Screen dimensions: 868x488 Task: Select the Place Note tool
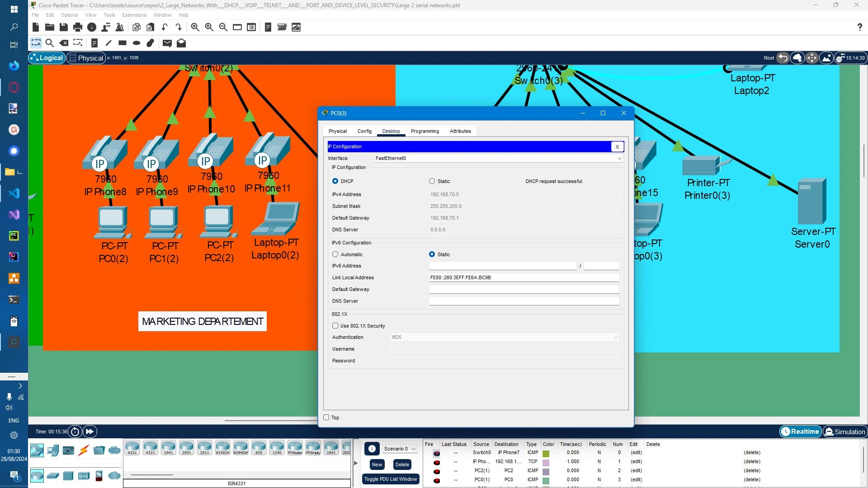(94, 43)
